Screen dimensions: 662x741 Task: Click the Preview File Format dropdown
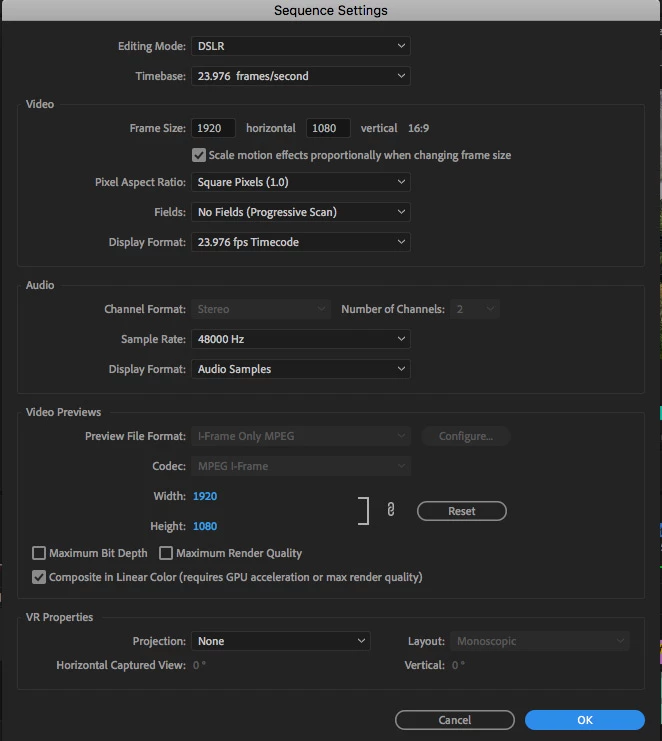point(301,436)
